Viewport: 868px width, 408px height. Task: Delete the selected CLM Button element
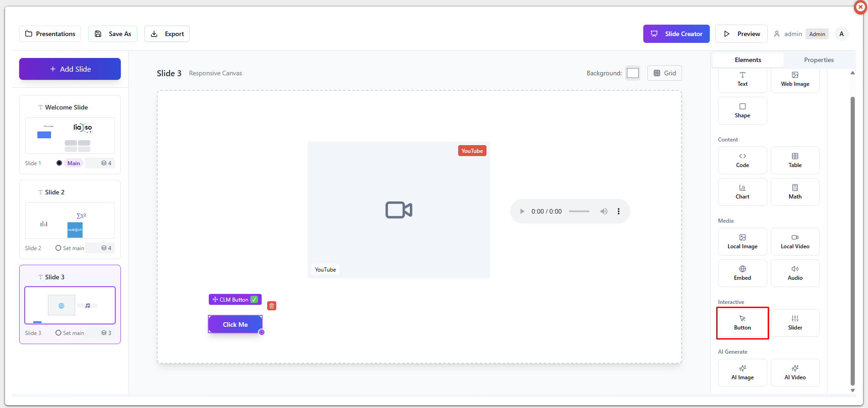point(272,306)
